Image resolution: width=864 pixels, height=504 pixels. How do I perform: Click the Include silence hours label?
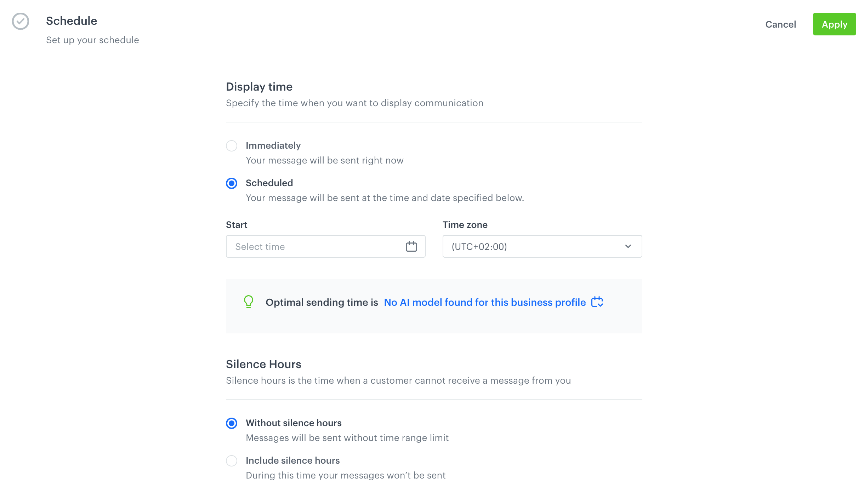point(292,460)
